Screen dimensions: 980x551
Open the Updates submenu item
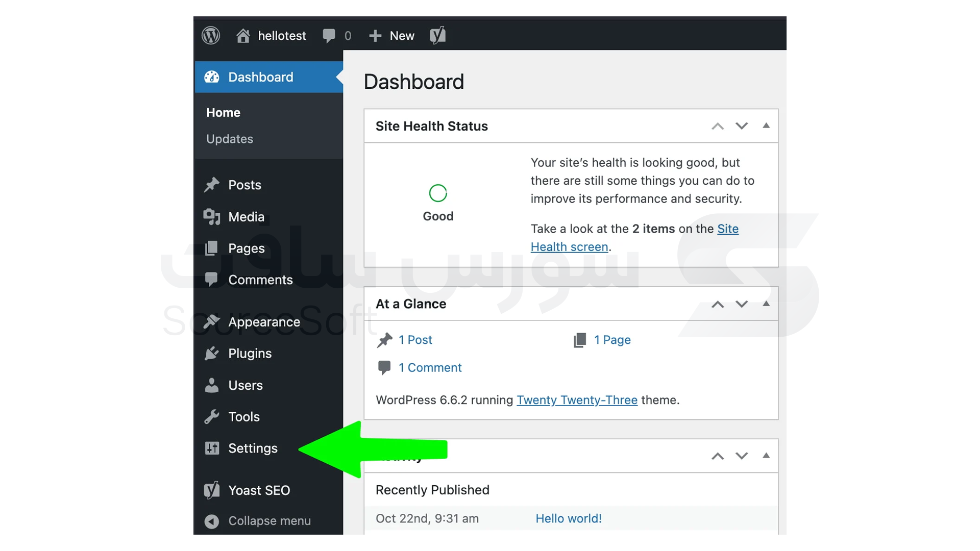tap(230, 139)
